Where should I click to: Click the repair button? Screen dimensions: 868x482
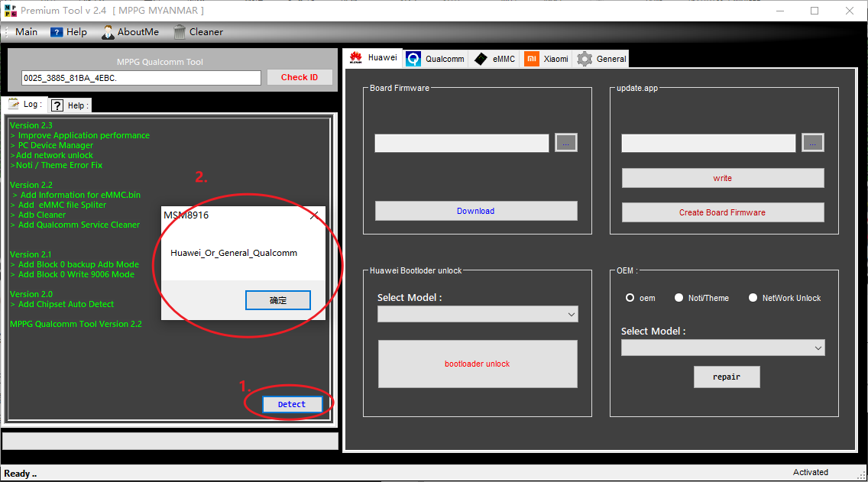(x=727, y=377)
